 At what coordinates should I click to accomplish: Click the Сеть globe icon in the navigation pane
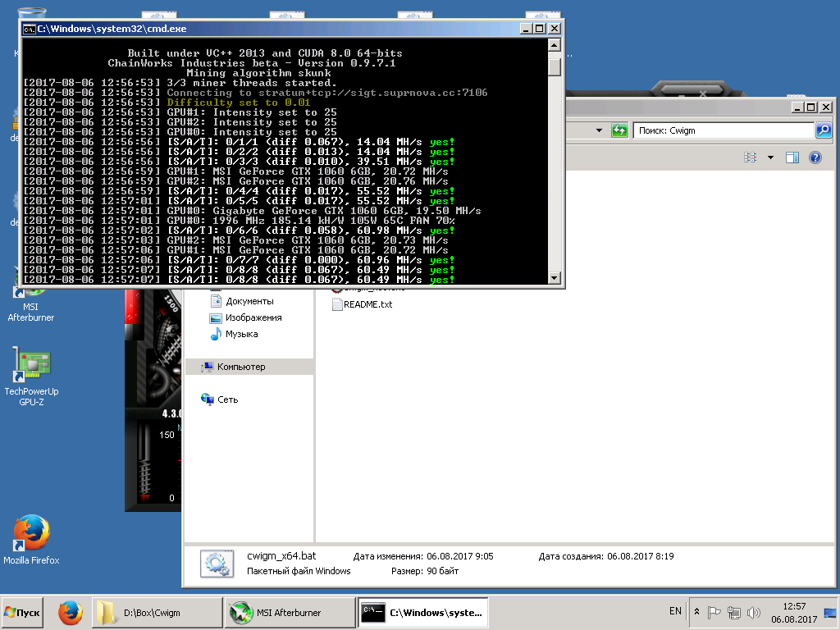click(208, 399)
